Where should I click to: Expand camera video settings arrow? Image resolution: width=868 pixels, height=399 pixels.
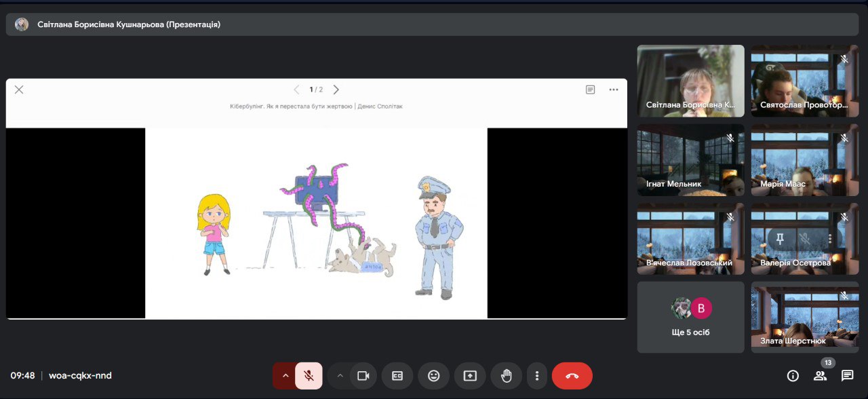pos(340,376)
